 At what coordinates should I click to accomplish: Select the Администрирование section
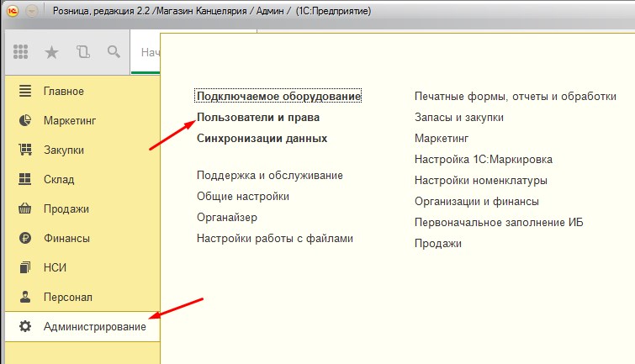click(x=82, y=326)
